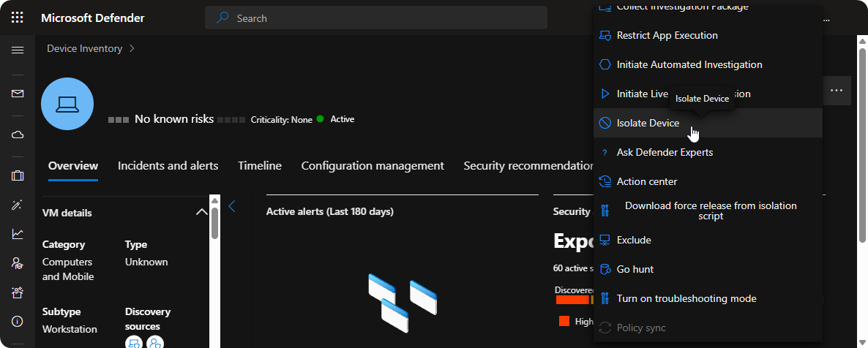The width and height of the screenshot is (868, 348).
Task: Collapse the side panel with left chevron
Action: tap(232, 207)
